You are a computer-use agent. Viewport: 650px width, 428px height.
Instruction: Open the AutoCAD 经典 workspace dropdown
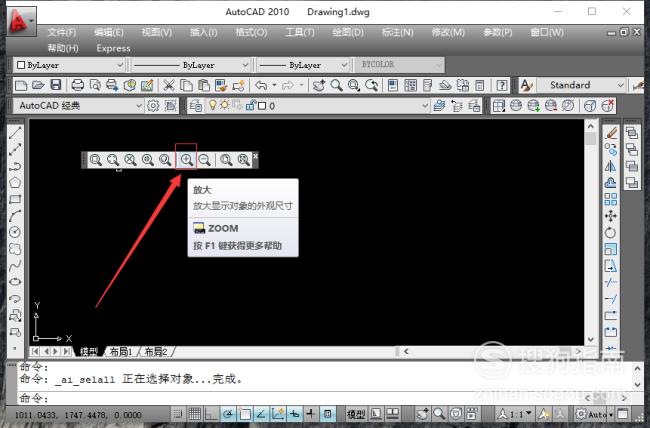point(139,106)
